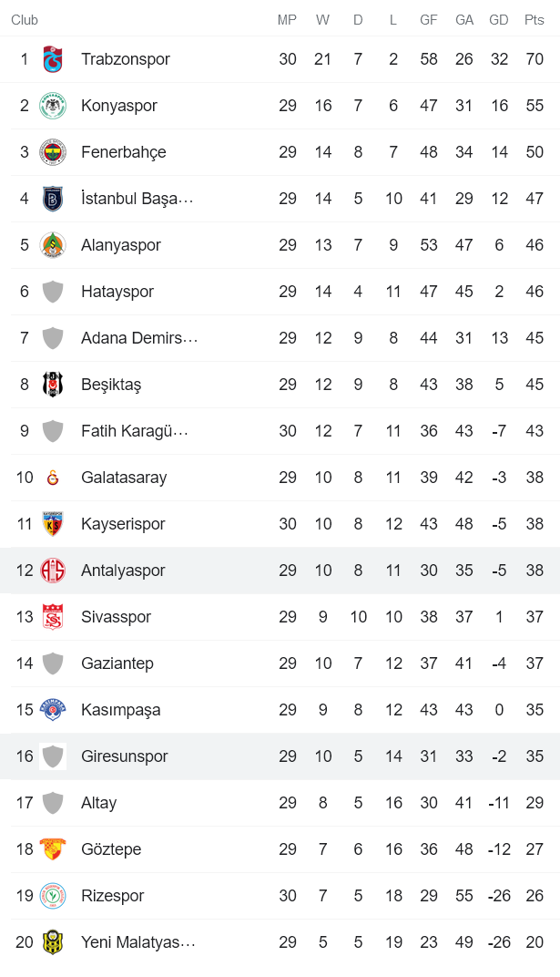Click the Beşiktaş club badge
Screen dimensions: 560x977
click(54, 385)
